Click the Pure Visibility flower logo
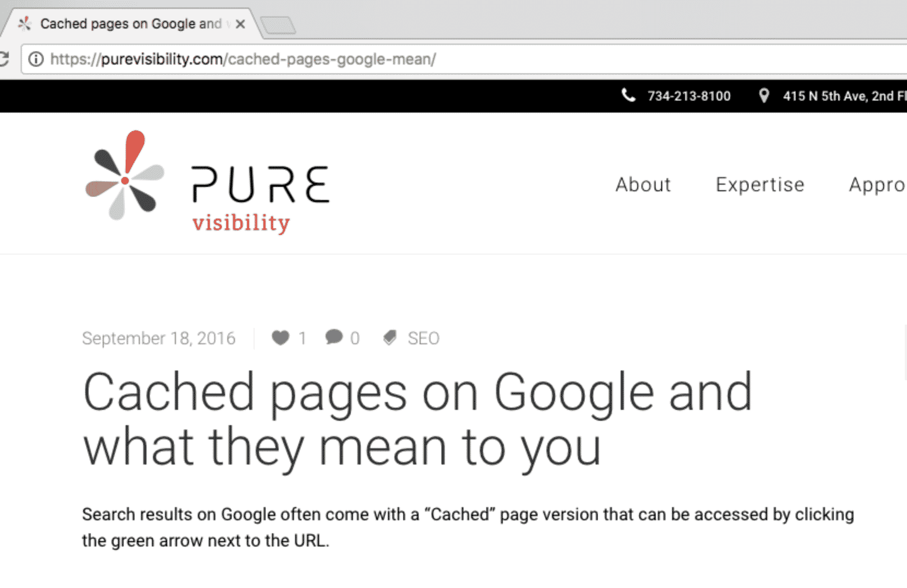This screenshot has width=907, height=588. (125, 175)
